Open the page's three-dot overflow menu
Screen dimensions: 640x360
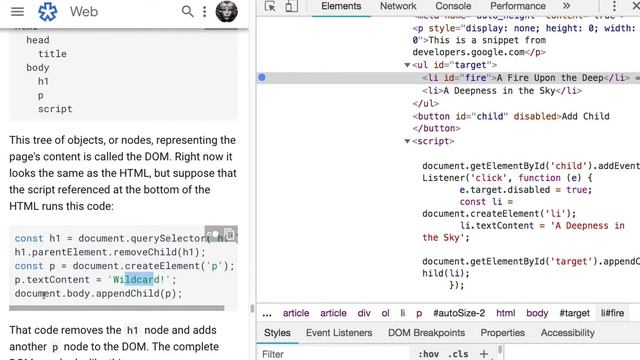pyautogui.click(x=204, y=11)
